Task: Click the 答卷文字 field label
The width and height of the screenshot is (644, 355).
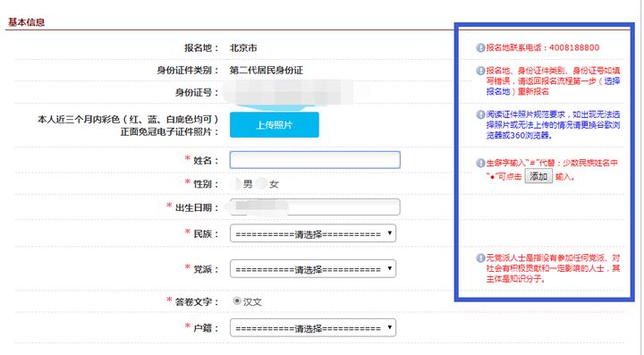Action: point(196,302)
